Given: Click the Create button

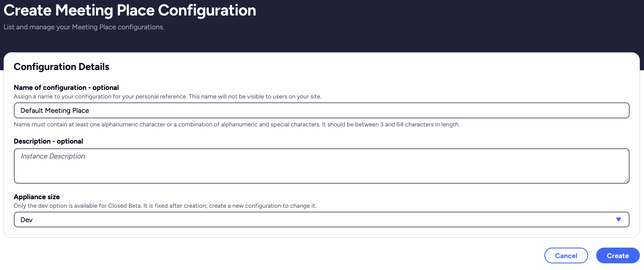Looking at the screenshot, I should click(x=617, y=256).
